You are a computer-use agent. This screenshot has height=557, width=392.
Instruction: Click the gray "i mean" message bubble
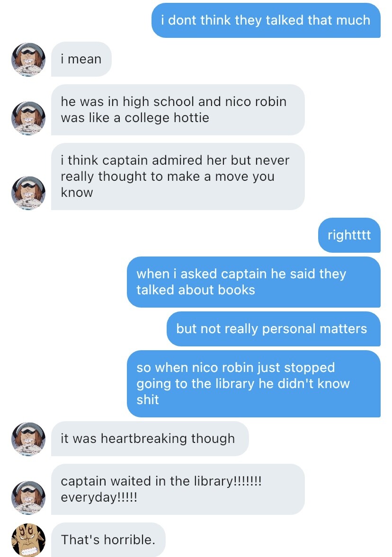[x=81, y=60]
